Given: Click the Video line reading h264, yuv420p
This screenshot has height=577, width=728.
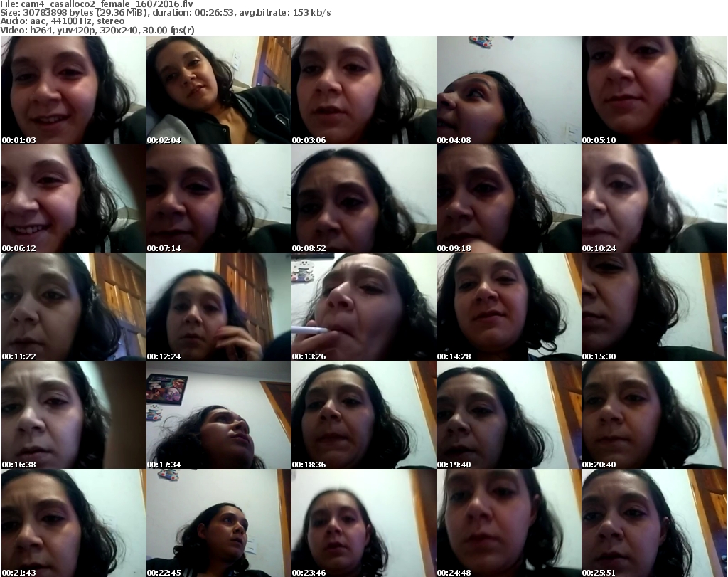Looking at the screenshot, I should coord(97,30).
